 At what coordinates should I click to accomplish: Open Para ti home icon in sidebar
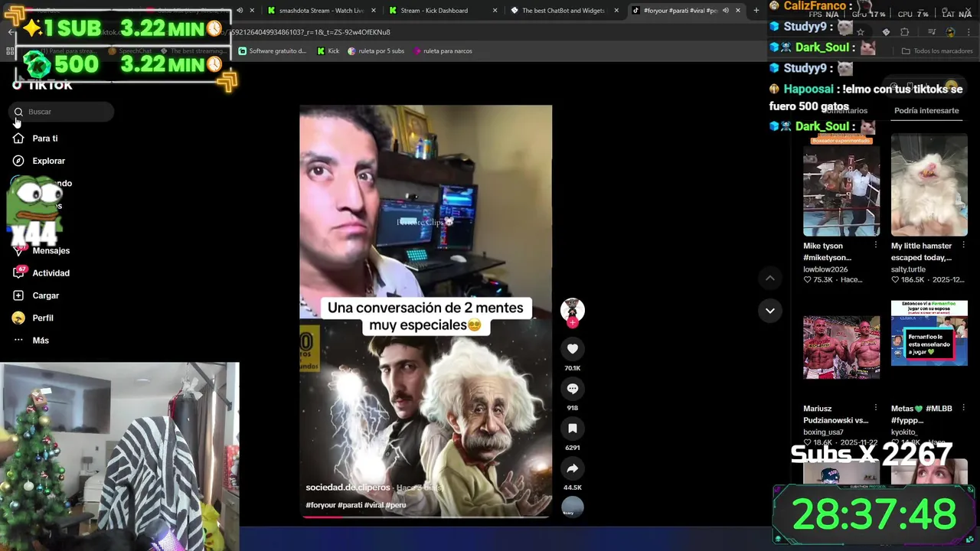18,139
